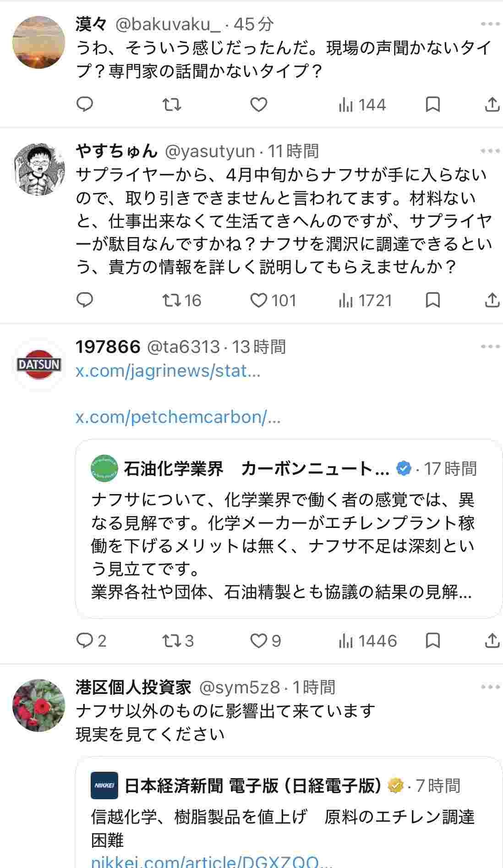Reply to the @ta6313 tweet with 2 replies
Screen dimensions: 503x868
pos(91,640)
